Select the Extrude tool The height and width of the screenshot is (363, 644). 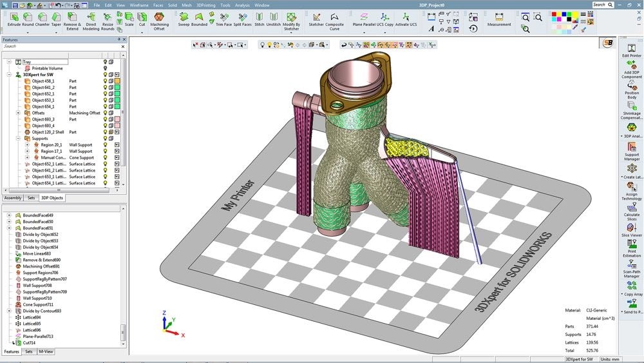click(14, 18)
